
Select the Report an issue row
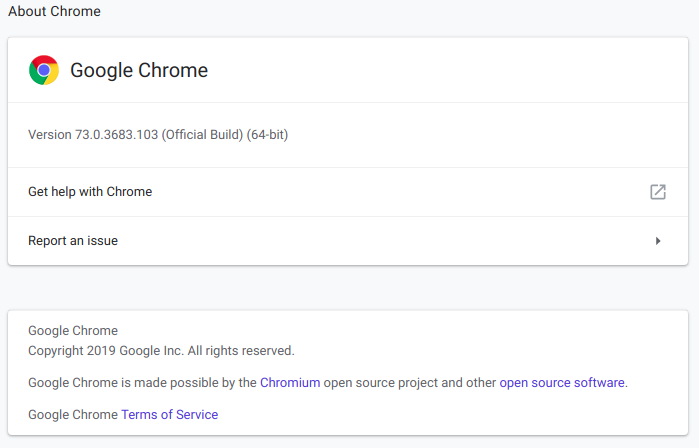pos(348,241)
